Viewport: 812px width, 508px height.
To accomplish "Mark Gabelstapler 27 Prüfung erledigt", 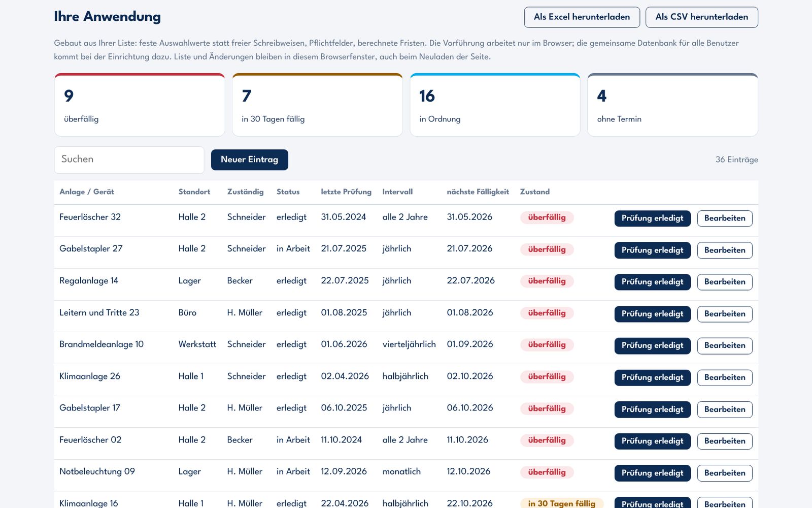I will click(652, 250).
